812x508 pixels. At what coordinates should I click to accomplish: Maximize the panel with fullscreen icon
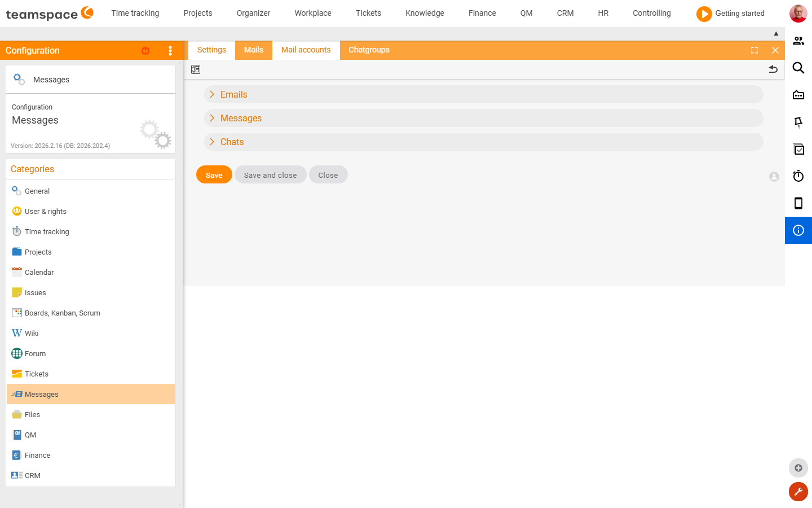click(x=754, y=50)
